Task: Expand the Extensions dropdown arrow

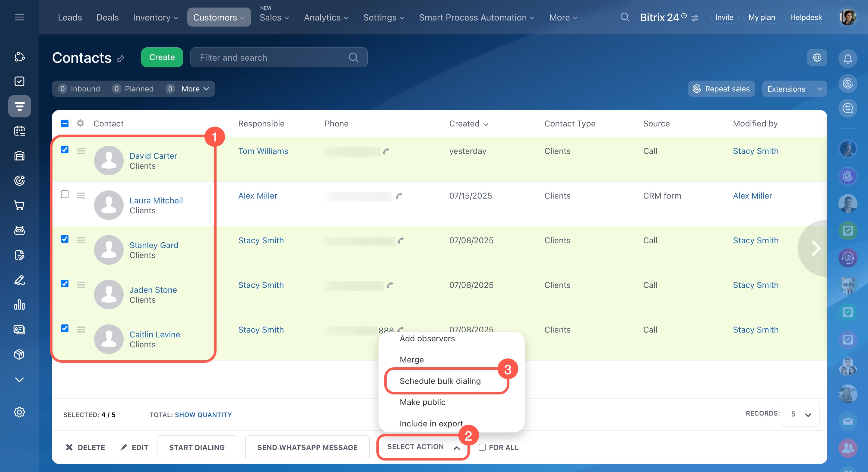Action: click(819, 89)
